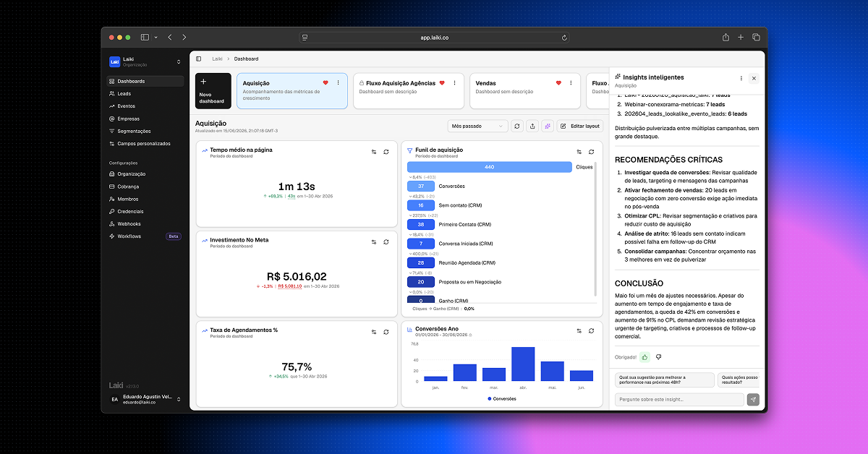The width and height of the screenshot is (868, 454).
Task: Give thumbs up to the insight
Action: point(644,356)
